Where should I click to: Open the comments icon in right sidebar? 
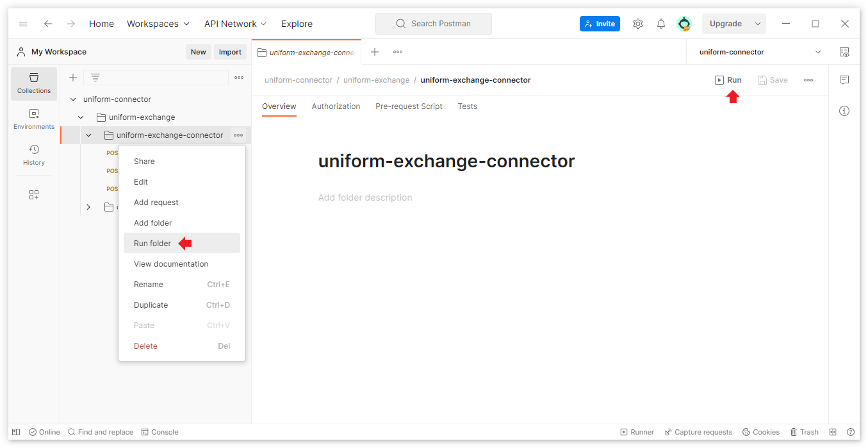(844, 80)
